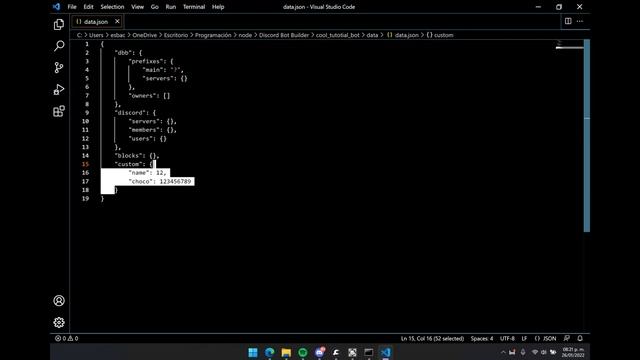Click the Users breadcrumb segment
This screenshot has height=360, width=640.
[x=96, y=35]
